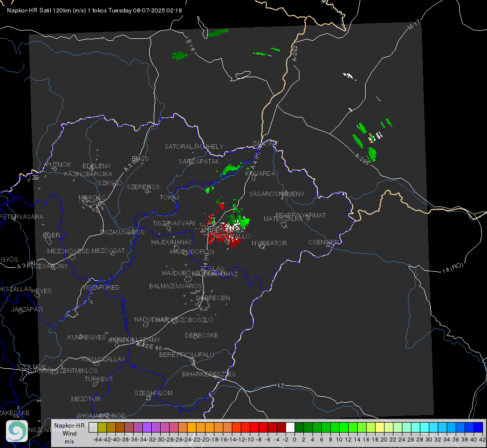The height and width of the screenshot is (448, 487).
Task: Click the SÁTORALJAÚJHELY label
Action: pos(194,146)
